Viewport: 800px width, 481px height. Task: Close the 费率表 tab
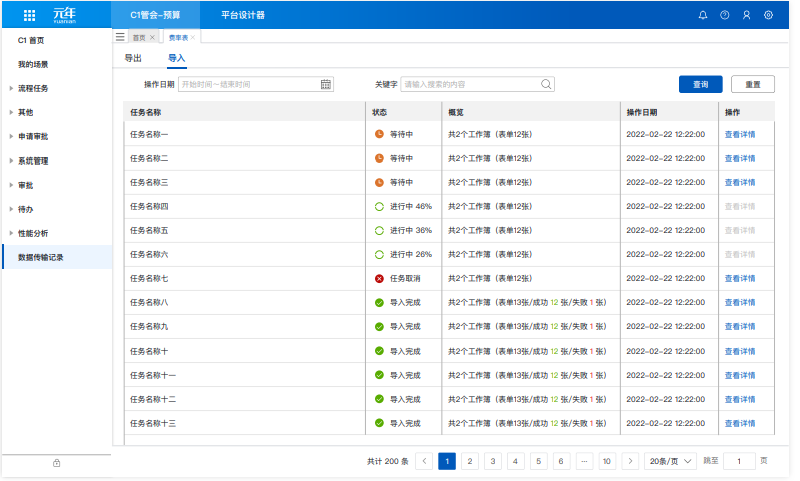pyautogui.click(x=195, y=37)
